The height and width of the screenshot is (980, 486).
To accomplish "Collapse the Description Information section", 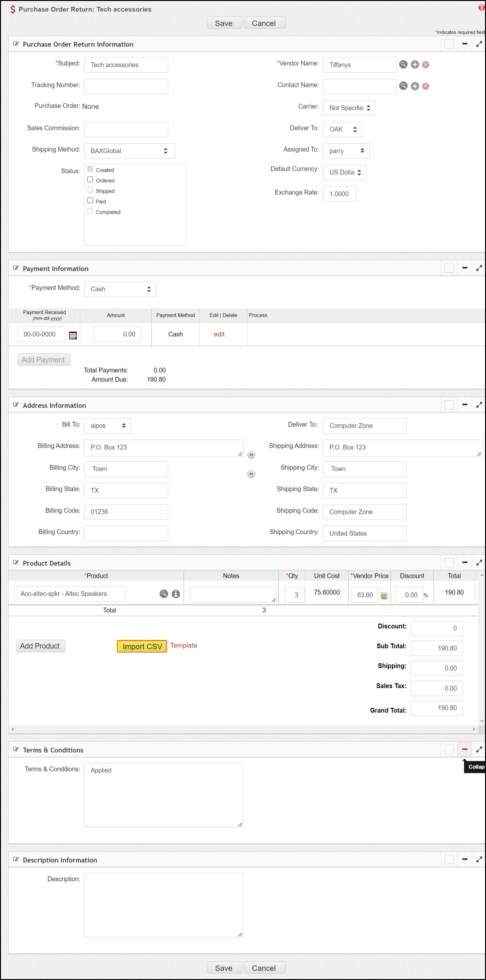I will [465, 859].
